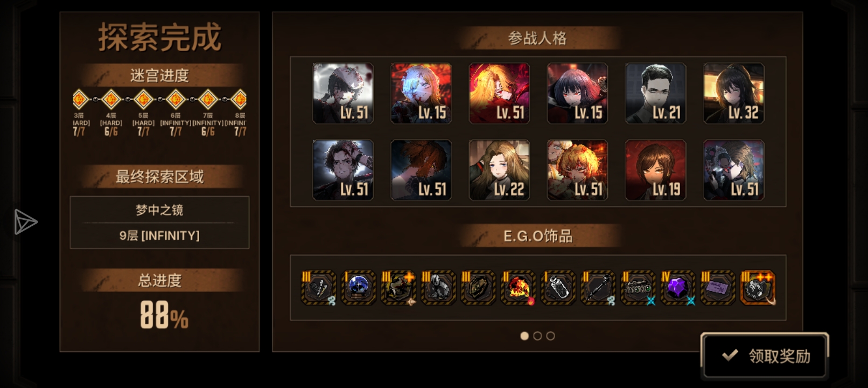The image size is (868, 388).
Task: Click the paper plane send icon
Action: (25, 221)
